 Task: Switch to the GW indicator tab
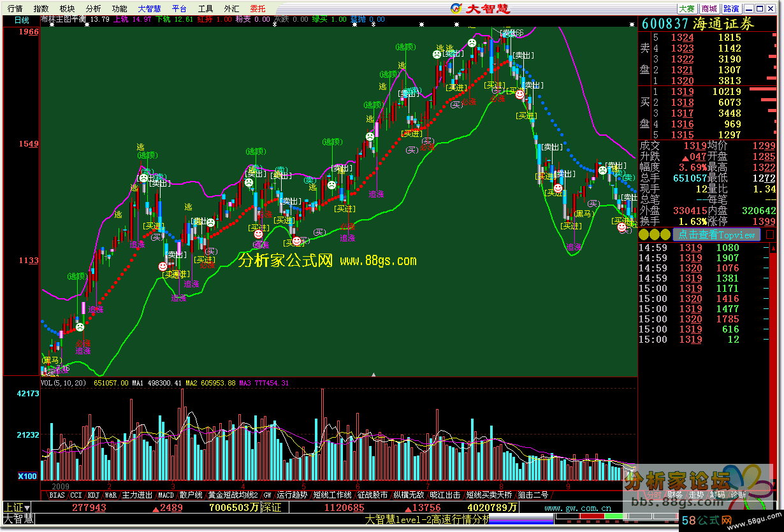coord(268,494)
